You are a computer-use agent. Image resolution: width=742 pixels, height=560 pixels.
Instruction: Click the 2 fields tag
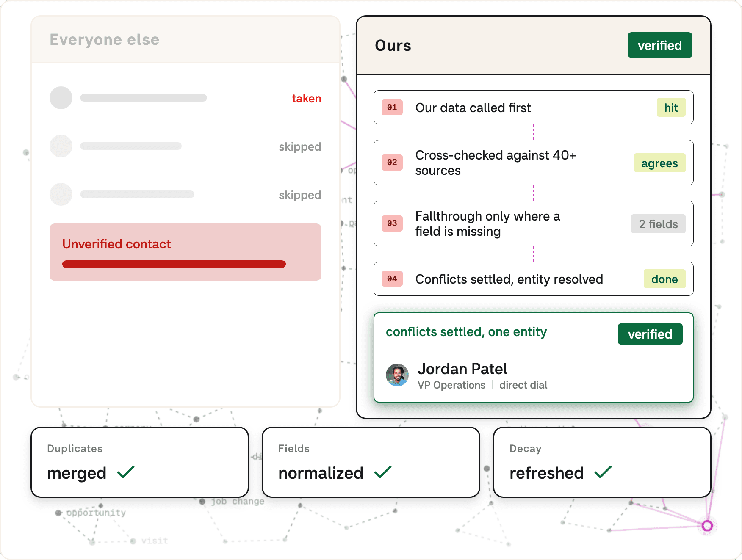(659, 224)
